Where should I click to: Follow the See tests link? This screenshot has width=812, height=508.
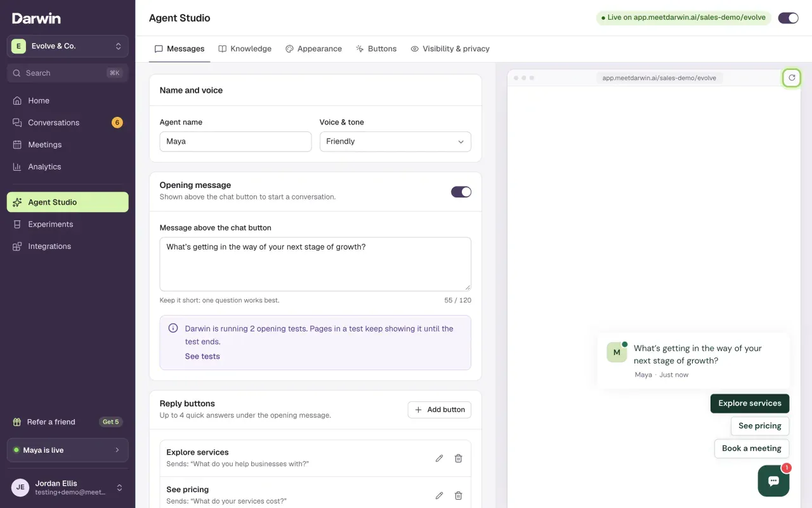202,356
